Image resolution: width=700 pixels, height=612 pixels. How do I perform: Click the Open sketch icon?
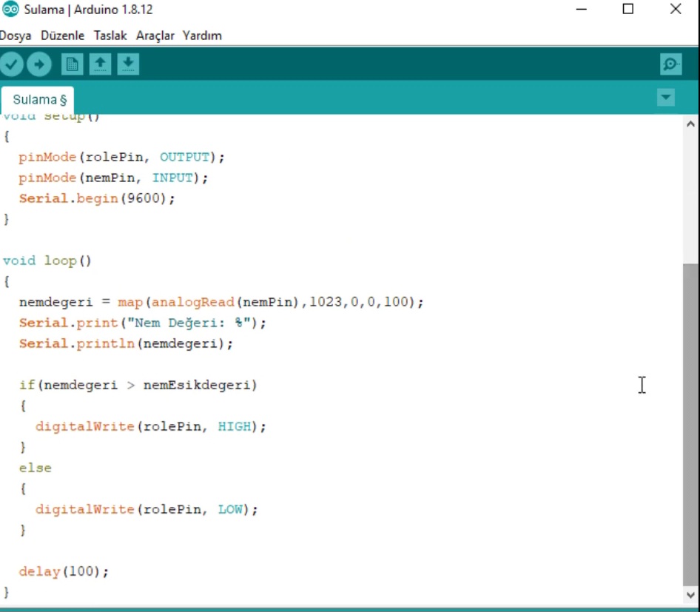(100, 64)
